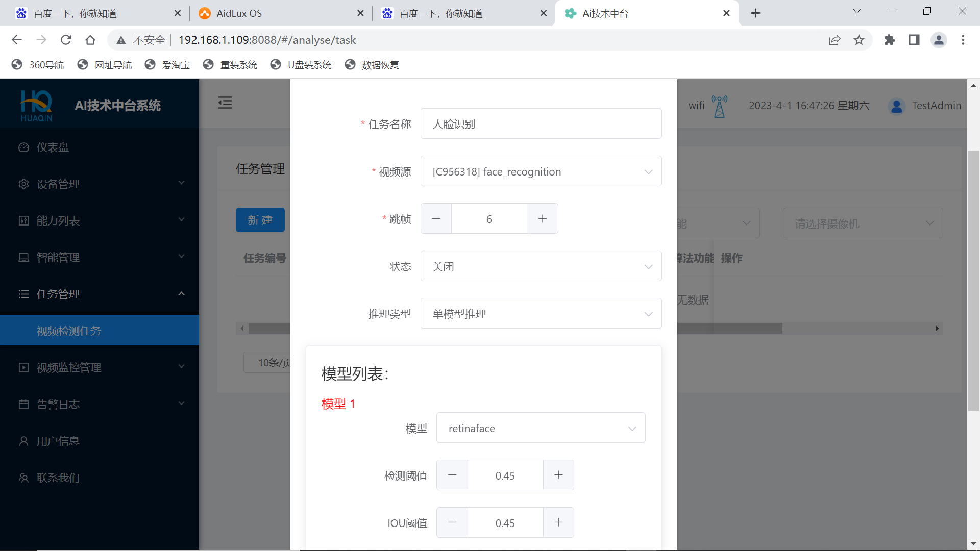Open the Chrome profile icon
The image size is (980, 551).
pos(939,40)
